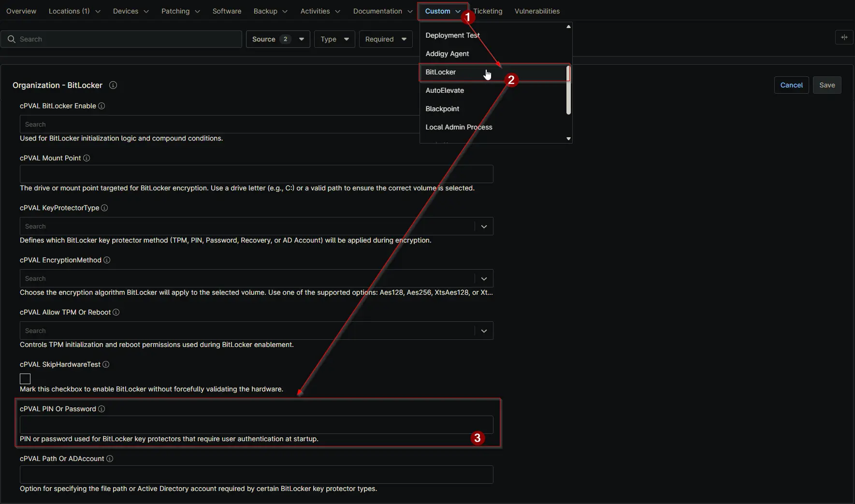Select BitLocker from the Custom menu
The width and height of the screenshot is (855, 504).
(441, 72)
